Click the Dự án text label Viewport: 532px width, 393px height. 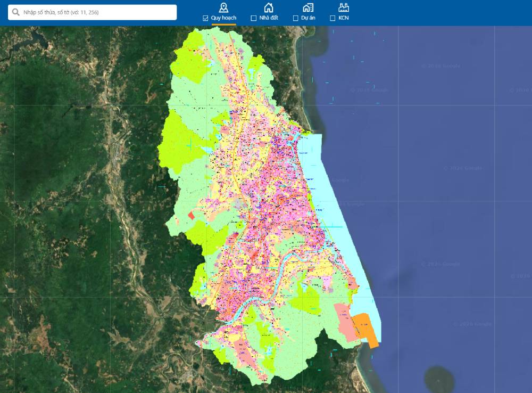[308, 18]
